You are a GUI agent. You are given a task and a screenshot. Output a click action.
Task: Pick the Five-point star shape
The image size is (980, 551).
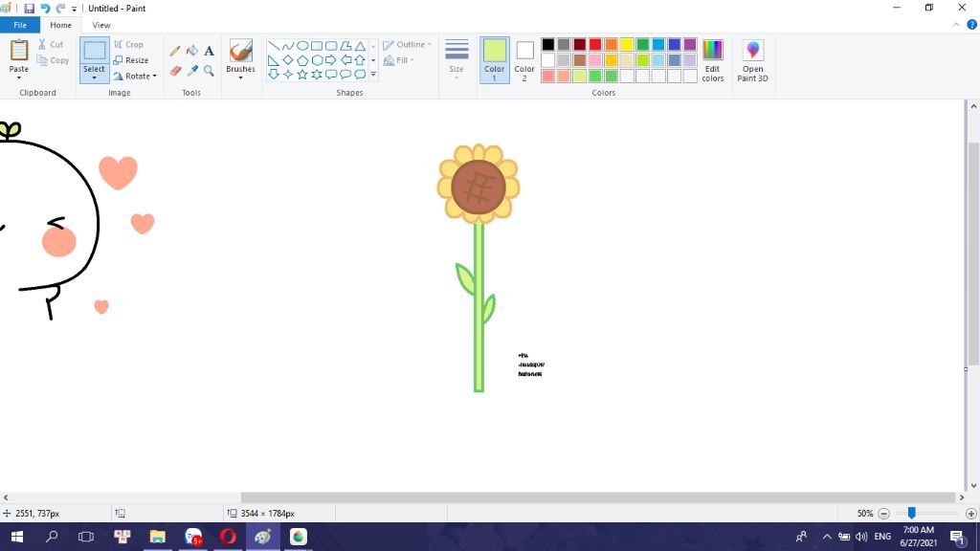pos(301,75)
